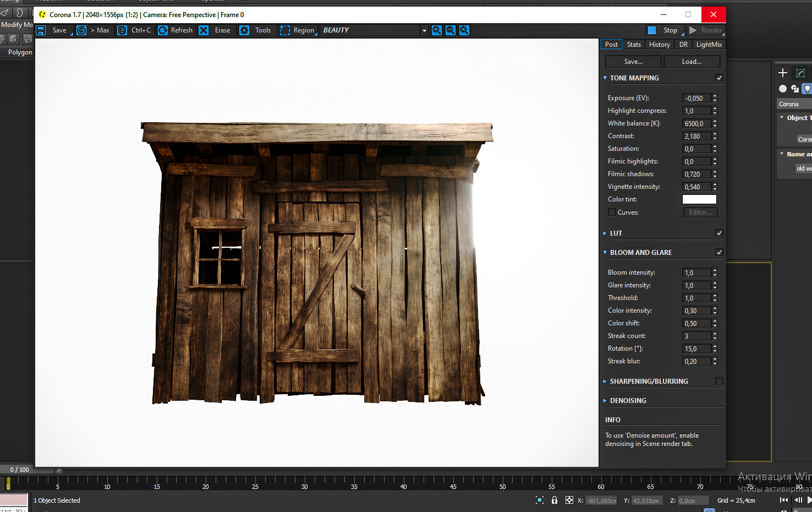Click the Exposure (EV) value field
This screenshot has width=812, height=512.
[x=696, y=98]
